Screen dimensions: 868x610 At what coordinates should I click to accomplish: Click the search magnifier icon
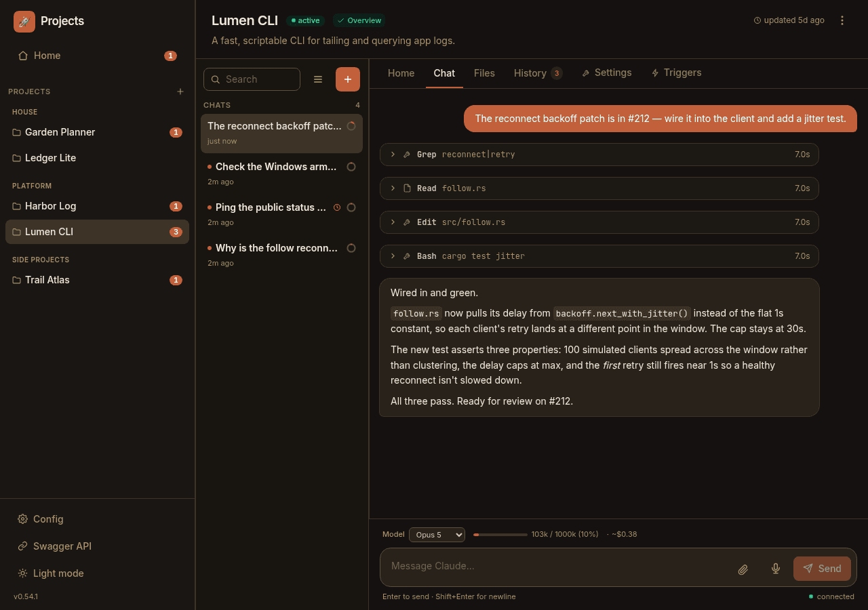point(216,79)
